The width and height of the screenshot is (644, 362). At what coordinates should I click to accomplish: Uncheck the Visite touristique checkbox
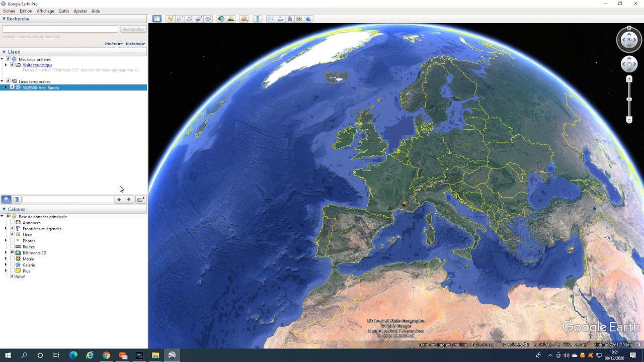(12, 65)
